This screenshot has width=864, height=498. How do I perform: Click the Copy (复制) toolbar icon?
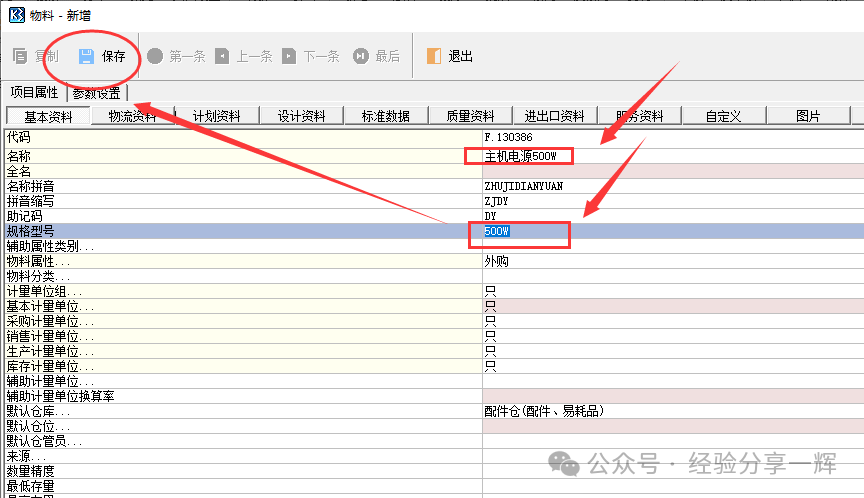(x=20, y=56)
